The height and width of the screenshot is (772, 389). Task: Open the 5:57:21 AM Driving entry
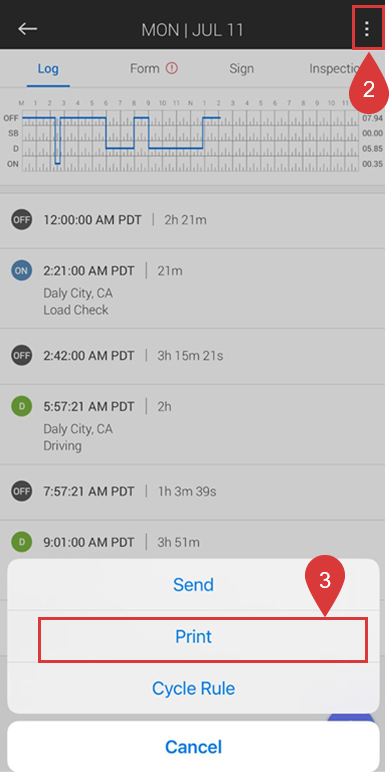tap(192, 424)
